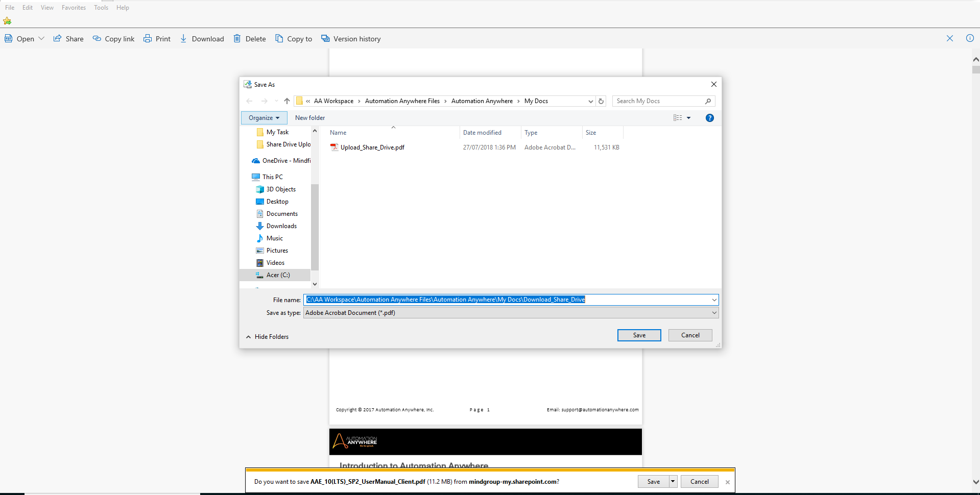Image resolution: width=980 pixels, height=495 pixels.
Task: Open Music folder in navigation pane
Action: coord(270,238)
